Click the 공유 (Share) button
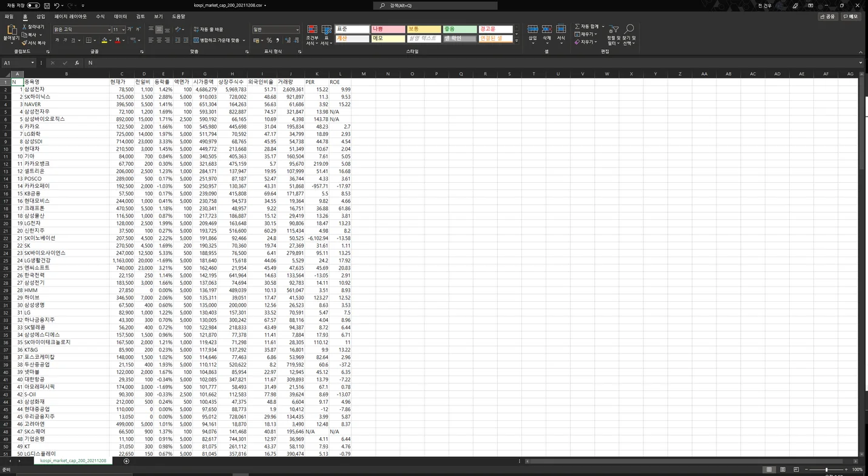868x476 pixels. pos(827,16)
